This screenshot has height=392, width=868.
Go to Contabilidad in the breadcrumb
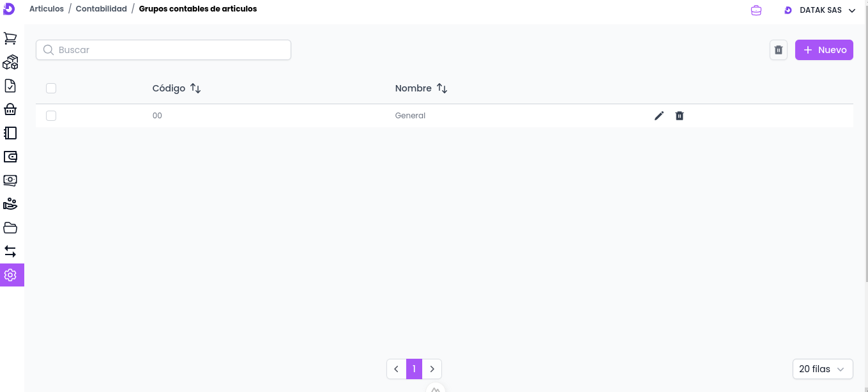click(101, 9)
